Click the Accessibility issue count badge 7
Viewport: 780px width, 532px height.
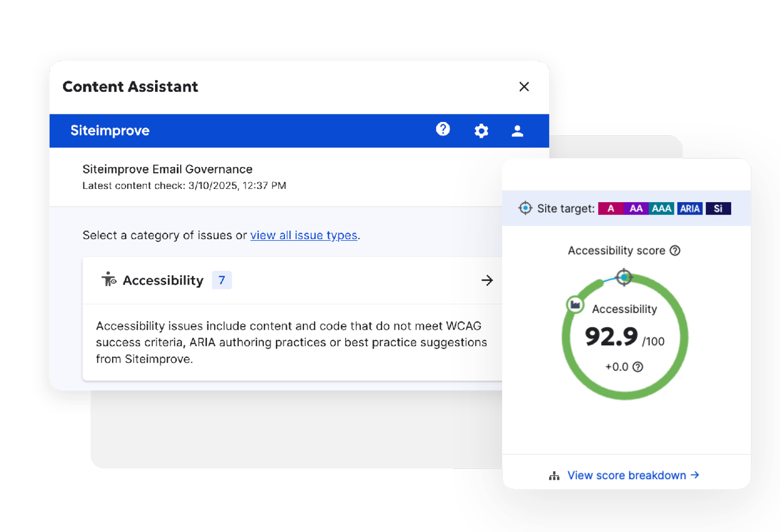[222, 280]
